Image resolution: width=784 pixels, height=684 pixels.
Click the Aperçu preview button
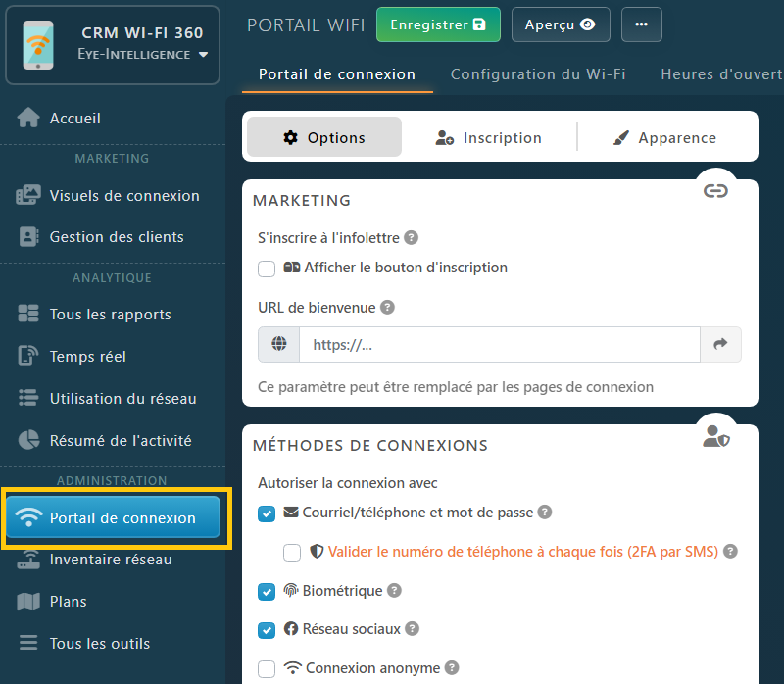pos(561,24)
